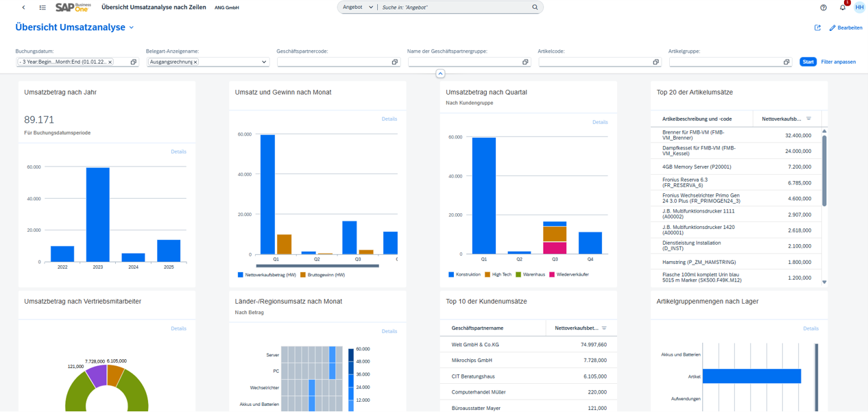Select Computerhandel Müller customer row

(x=529, y=392)
